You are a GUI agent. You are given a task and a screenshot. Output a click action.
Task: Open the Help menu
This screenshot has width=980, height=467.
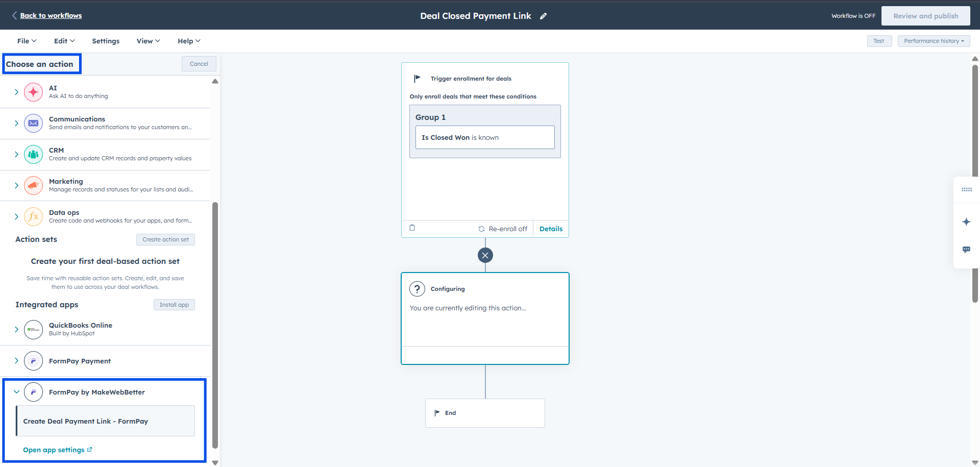pos(189,41)
